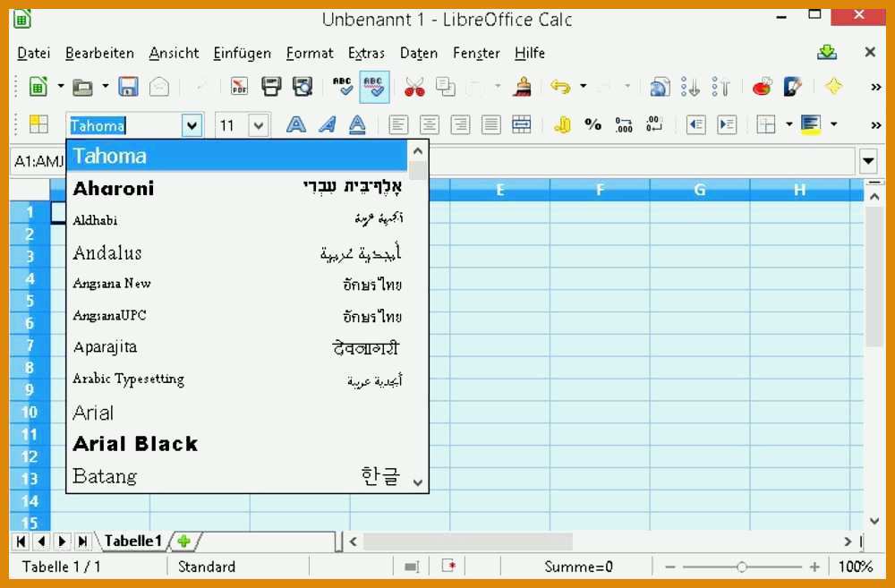Viewport: 895px width, 588px height.
Task: Open the Navigator star icon
Action: click(833, 87)
